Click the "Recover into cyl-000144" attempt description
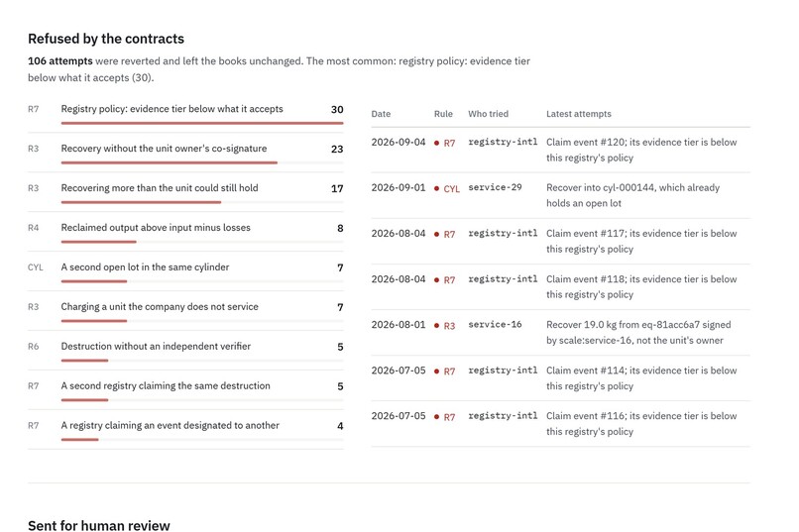The width and height of the screenshot is (799, 532). (632, 195)
